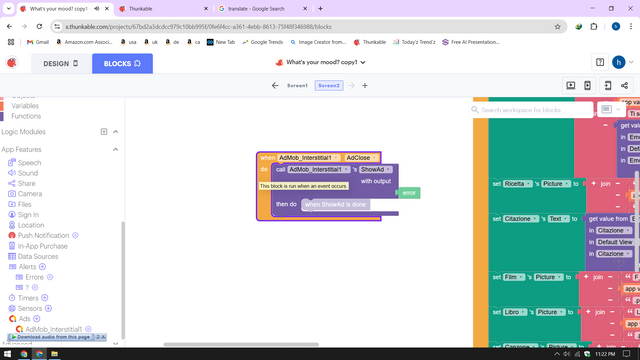Switch to the BLOCKS tab

[x=122, y=64]
